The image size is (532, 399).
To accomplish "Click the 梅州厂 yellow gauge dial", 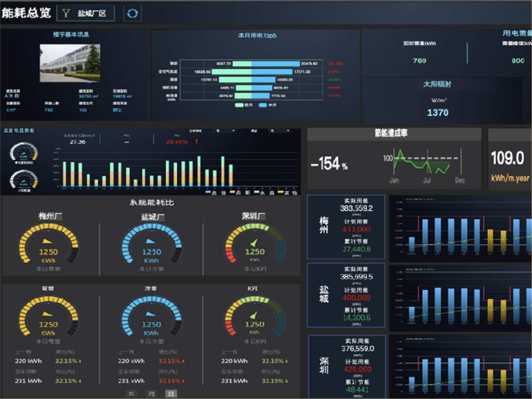I will click(48, 244).
